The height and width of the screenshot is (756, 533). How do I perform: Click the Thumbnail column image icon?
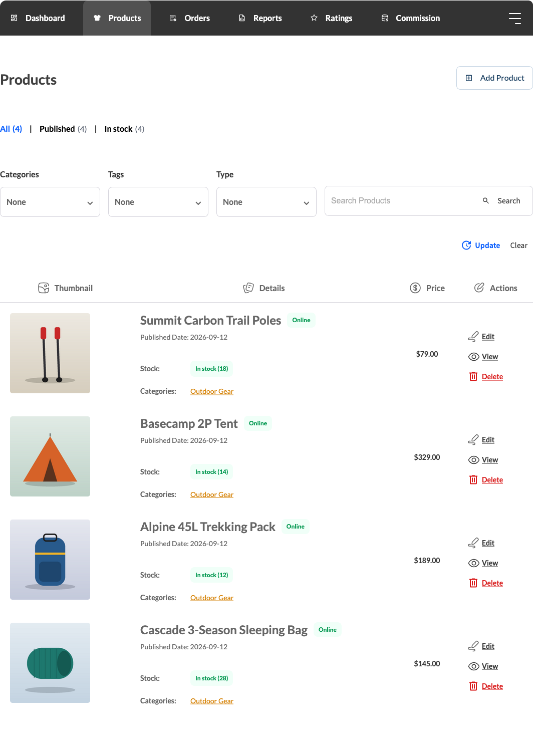[44, 288]
